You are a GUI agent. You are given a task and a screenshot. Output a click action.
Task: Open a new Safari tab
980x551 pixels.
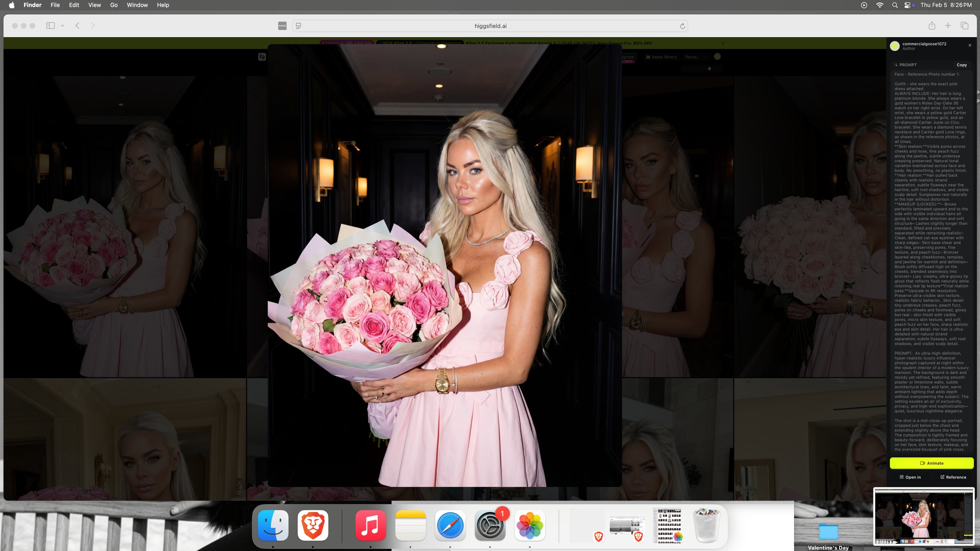948,26
